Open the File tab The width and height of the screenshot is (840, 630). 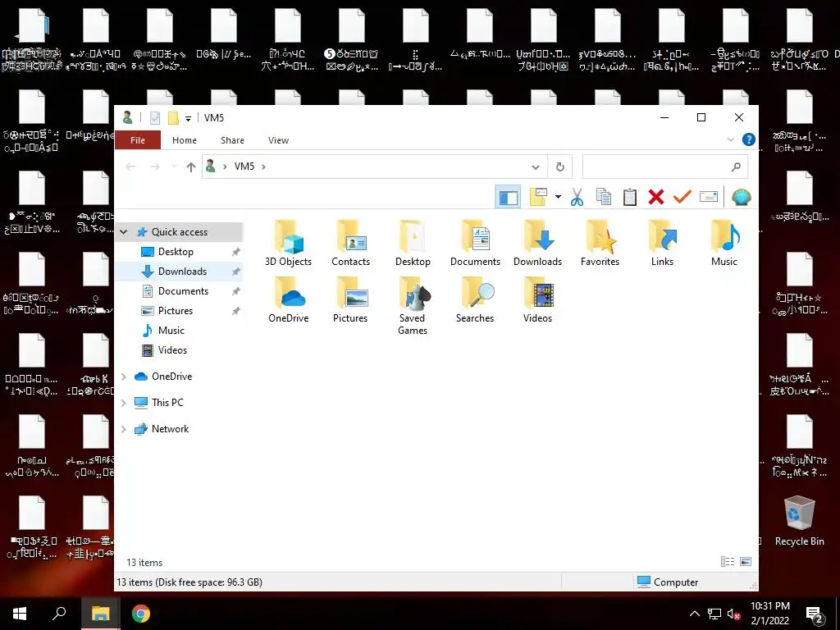(138, 140)
